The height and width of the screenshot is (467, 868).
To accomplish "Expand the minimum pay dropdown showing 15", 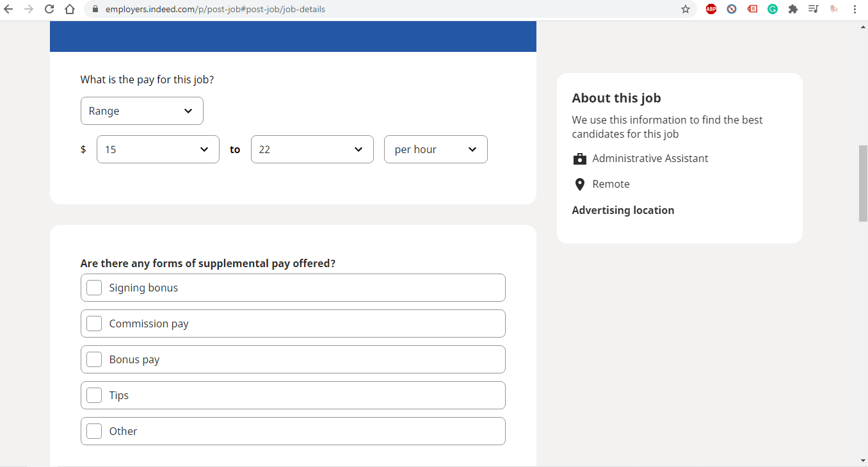I will tap(157, 149).
